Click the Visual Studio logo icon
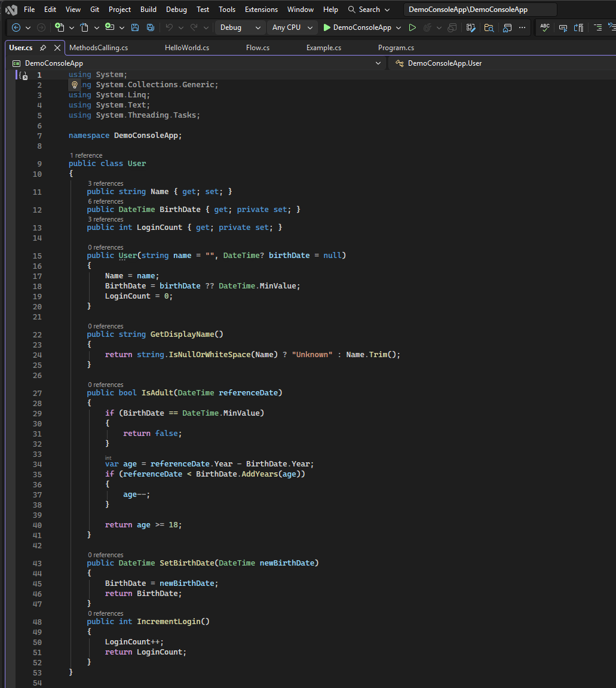 (11, 10)
